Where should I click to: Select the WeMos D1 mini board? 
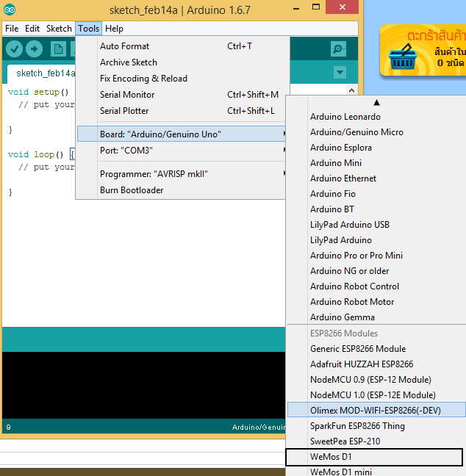(x=376, y=472)
